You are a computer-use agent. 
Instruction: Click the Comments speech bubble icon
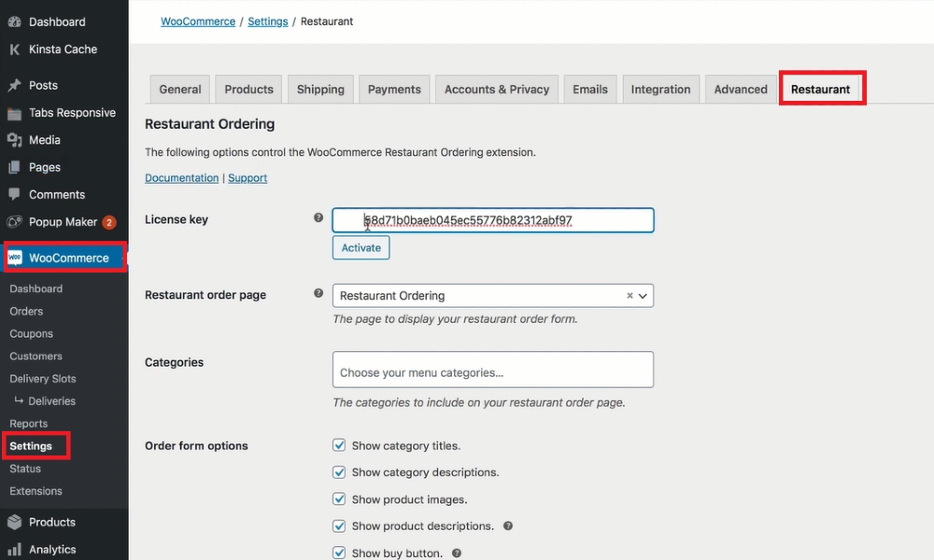coord(14,194)
